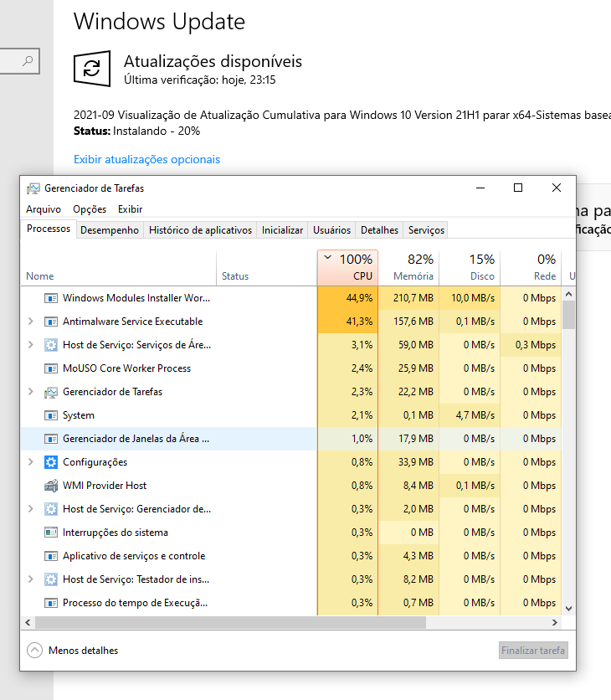Click the gear icon of Host de Serviço: Gerenciador de...
The width and height of the screenshot is (611, 700).
point(51,509)
